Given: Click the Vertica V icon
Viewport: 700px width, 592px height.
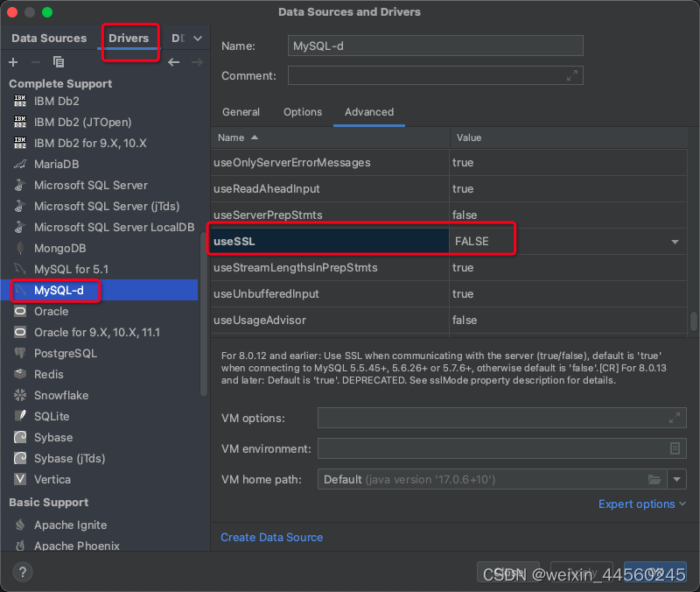Looking at the screenshot, I should pos(20,479).
